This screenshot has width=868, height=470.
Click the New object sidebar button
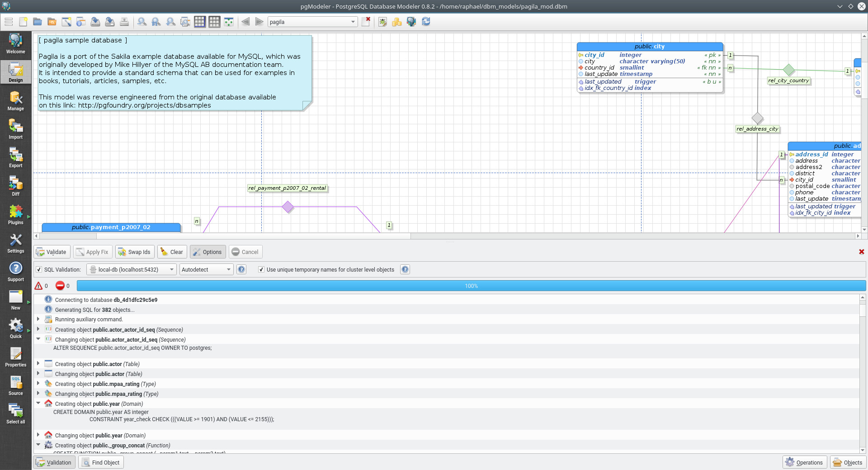pyautogui.click(x=16, y=300)
